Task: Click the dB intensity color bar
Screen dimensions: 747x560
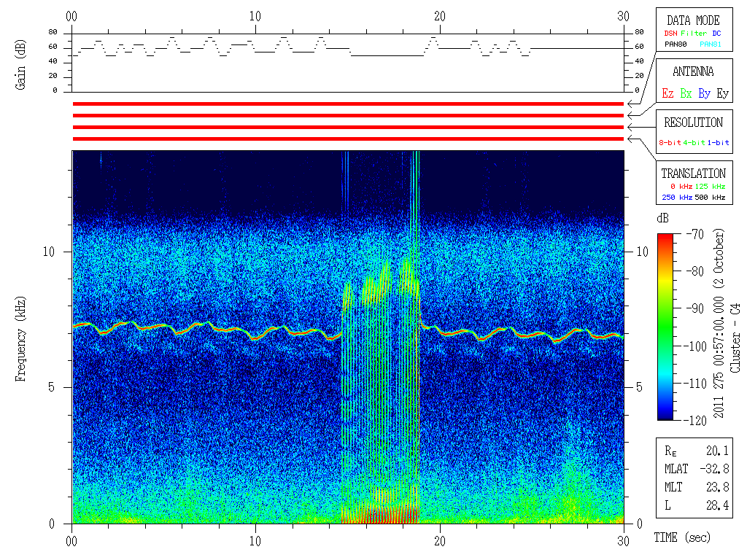Action: pos(665,327)
